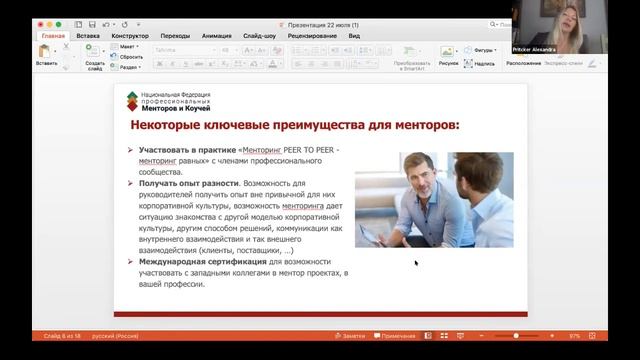This screenshot has height=360, width=640.
Task: Toggle center text alignment
Action: pyautogui.click(x=311, y=64)
